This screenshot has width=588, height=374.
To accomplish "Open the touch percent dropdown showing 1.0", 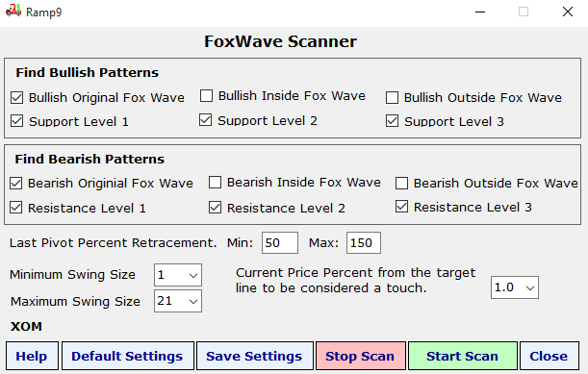I will [x=515, y=287].
